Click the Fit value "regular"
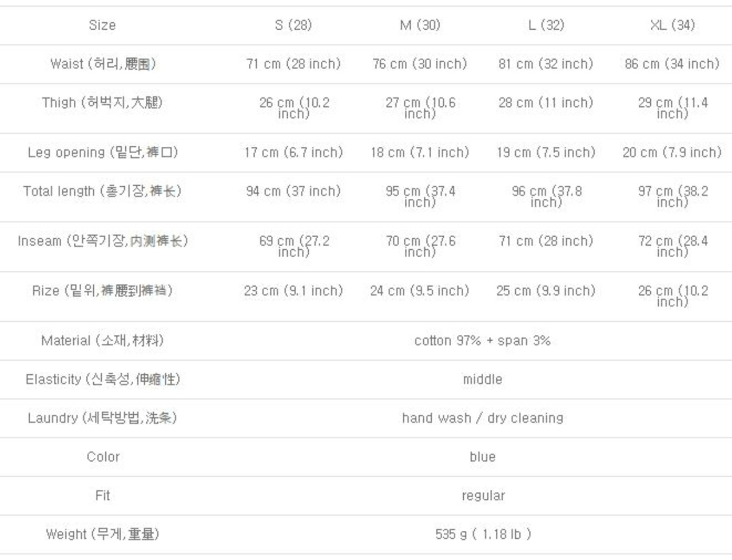This screenshot has width=732, height=560. [x=483, y=496]
